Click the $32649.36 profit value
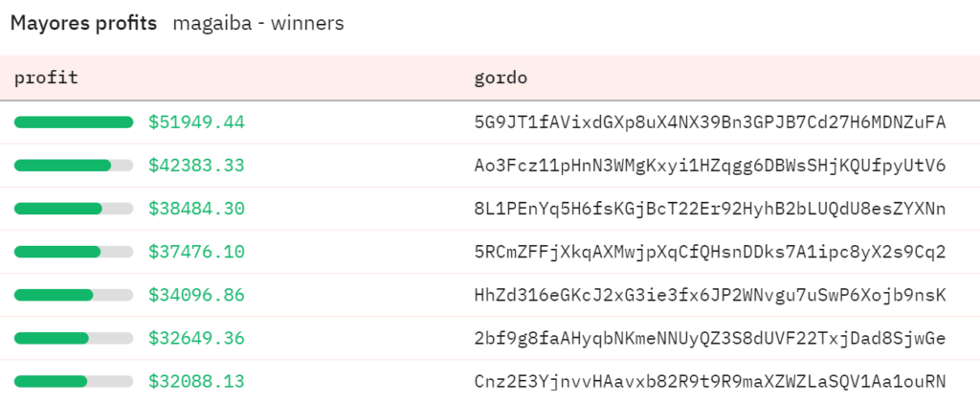 tap(196, 338)
